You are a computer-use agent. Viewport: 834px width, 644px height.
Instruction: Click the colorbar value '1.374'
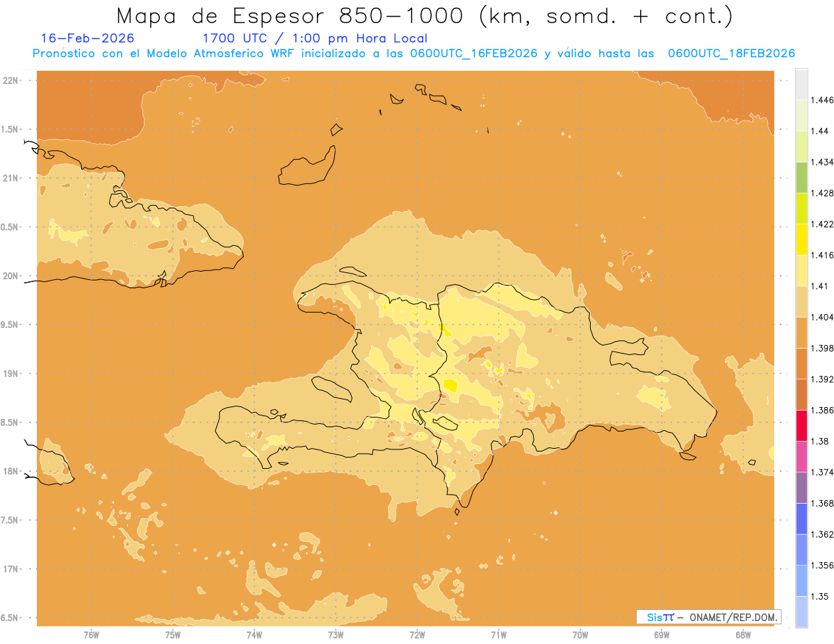(824, 472)
